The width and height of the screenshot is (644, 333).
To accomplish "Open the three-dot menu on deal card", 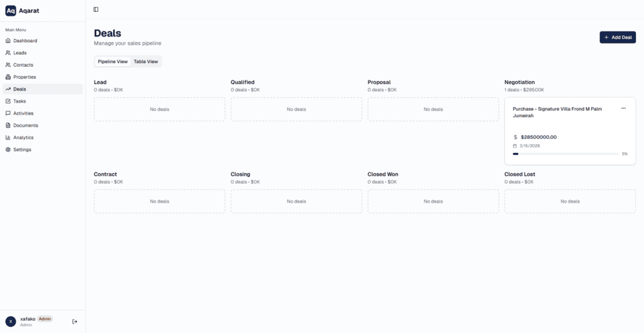I will 623,108.
